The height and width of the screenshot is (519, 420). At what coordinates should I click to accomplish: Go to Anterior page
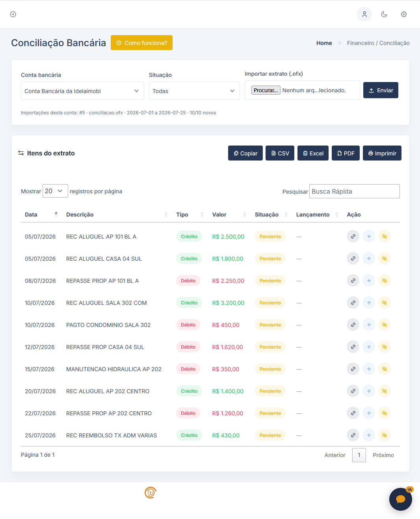click(335, 455)
